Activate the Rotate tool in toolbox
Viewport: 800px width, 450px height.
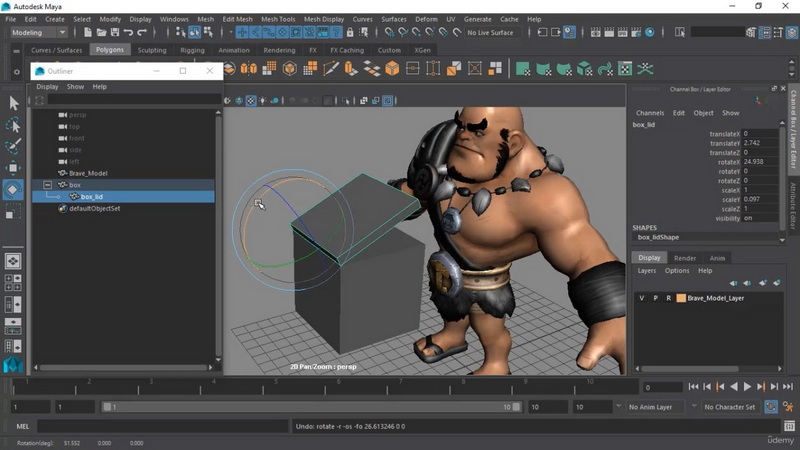pyautogui.click(x=13, y=189)
